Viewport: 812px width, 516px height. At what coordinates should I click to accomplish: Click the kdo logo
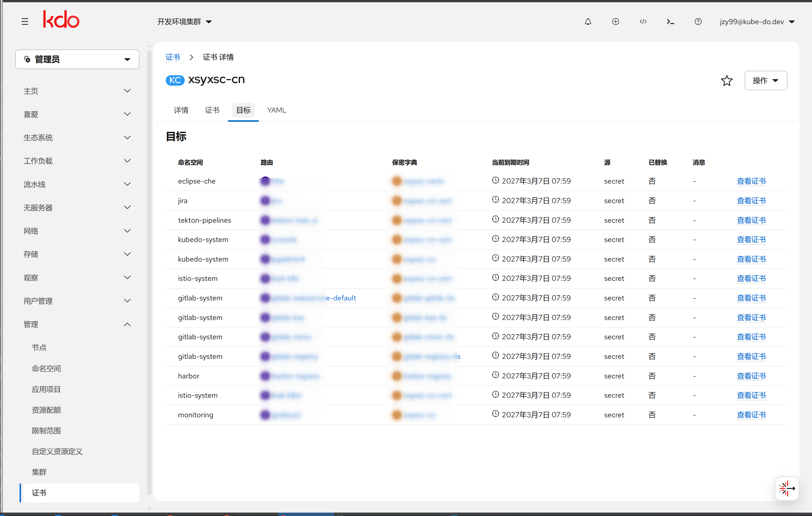point(61,19)
